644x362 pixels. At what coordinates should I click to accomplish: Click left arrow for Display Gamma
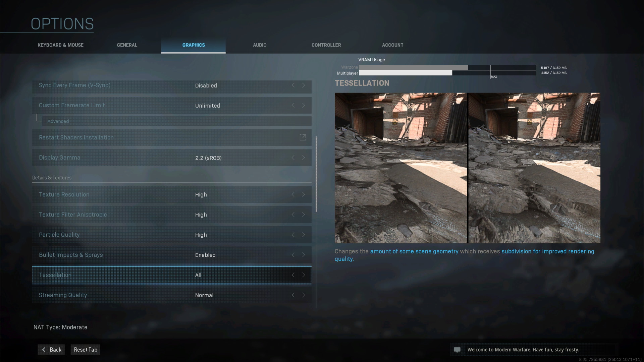pos(293,158)
